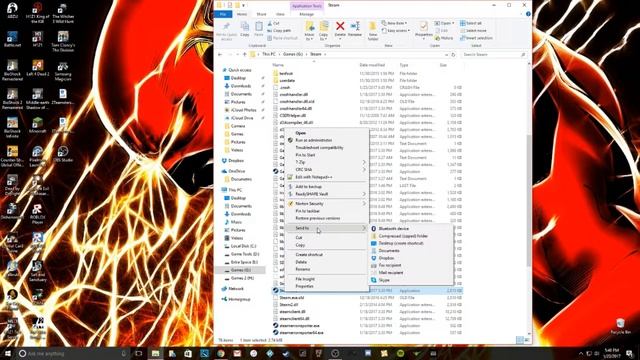The height and width of the screenshot is (360, 640).
Task: Choose Edit with Notepad++ in context menu
Action: click(314, 177)
